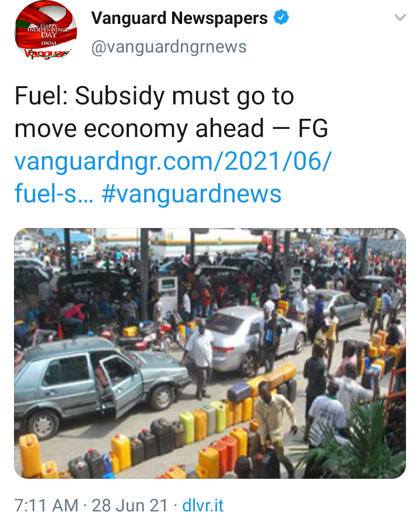Click the 7:11 AM timestamp

(46, 505)
